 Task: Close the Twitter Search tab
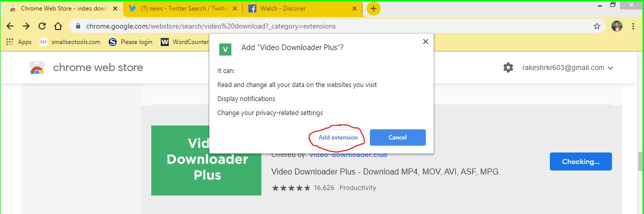(x=234, y=8)
